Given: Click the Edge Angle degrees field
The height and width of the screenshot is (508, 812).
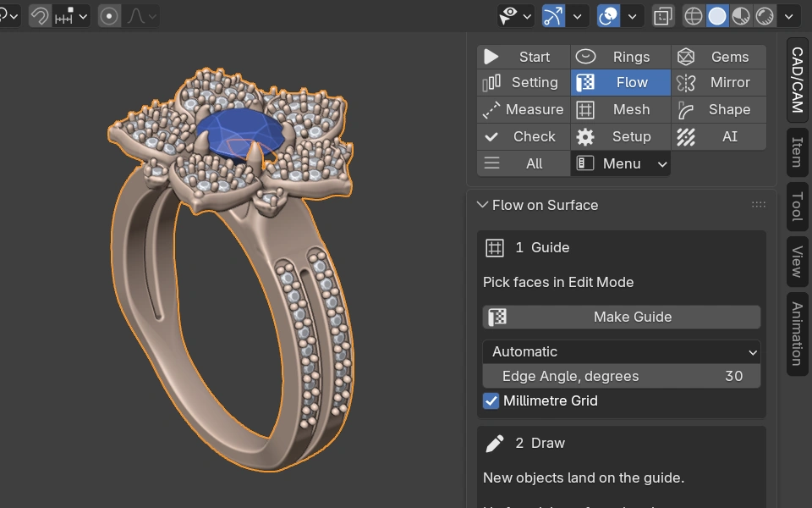Looking at the screenshot, I should [622, 376].
